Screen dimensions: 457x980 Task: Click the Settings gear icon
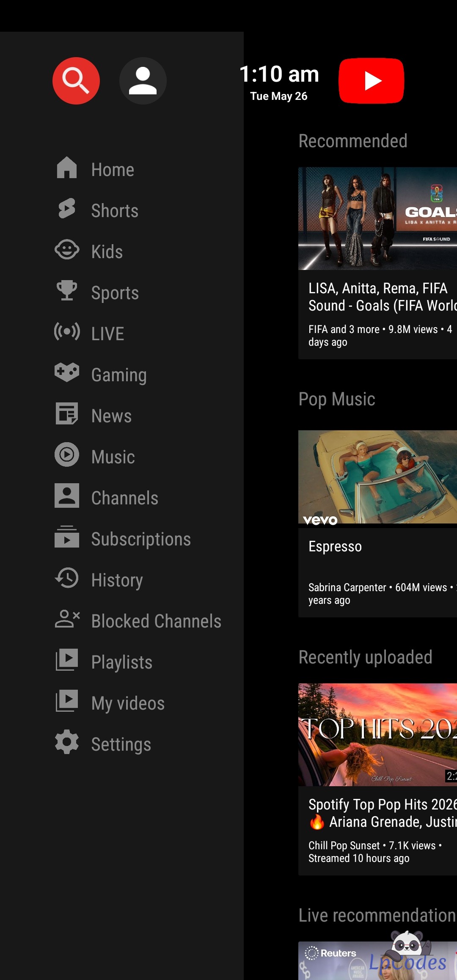click(67, 742)
